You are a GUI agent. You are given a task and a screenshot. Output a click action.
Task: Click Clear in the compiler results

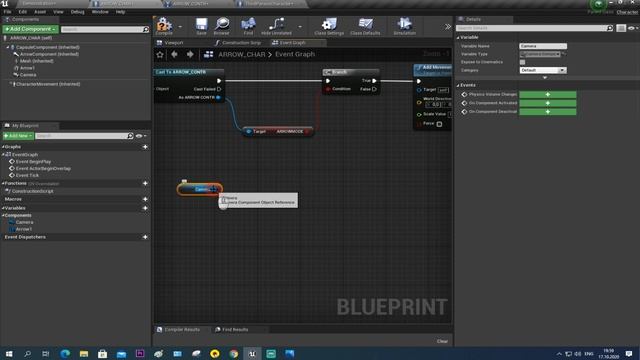tap(442, 341)
